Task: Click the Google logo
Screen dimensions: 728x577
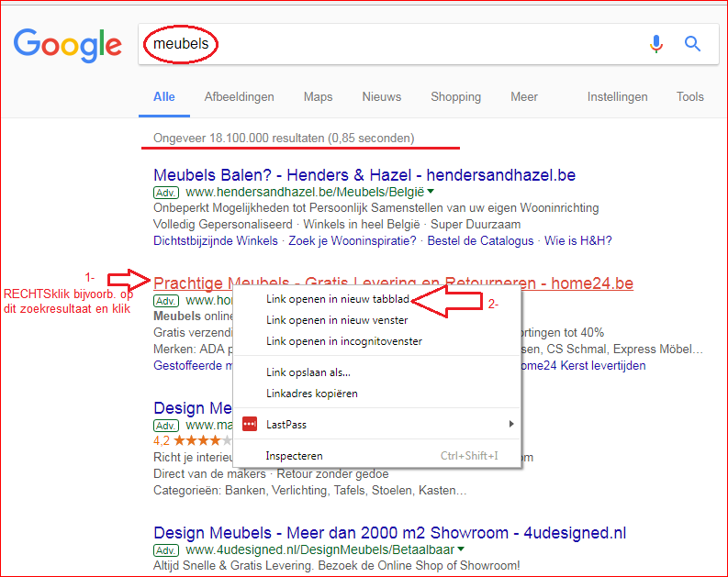Action: pos(67,44)
